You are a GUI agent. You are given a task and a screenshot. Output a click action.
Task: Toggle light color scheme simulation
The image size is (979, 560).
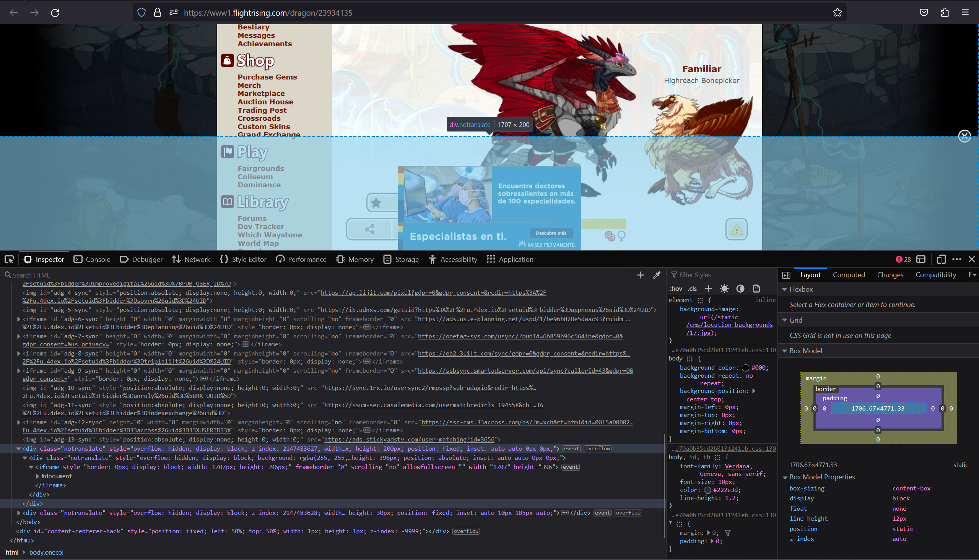pos(724,289)
